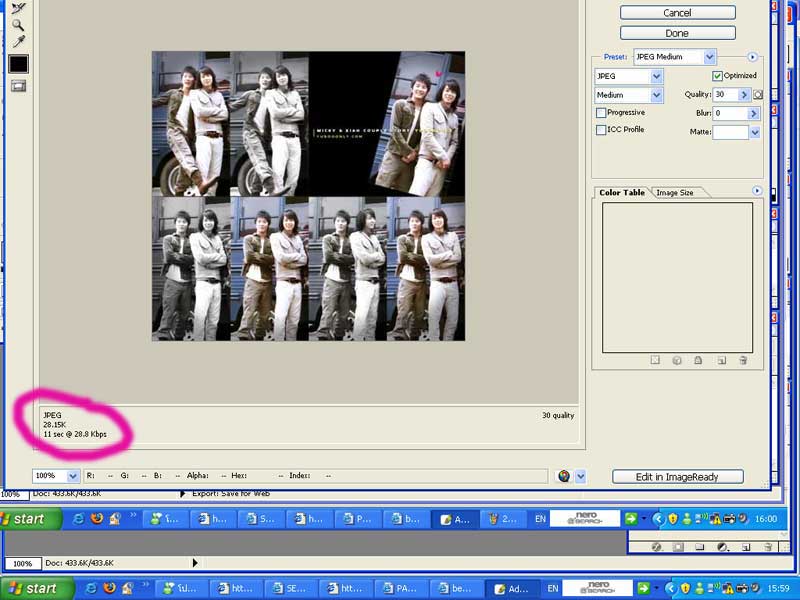Switch to the Color Table tab
Image resolution: width=800 pixels, height=600 pixels.
click(x=621, y=192)
